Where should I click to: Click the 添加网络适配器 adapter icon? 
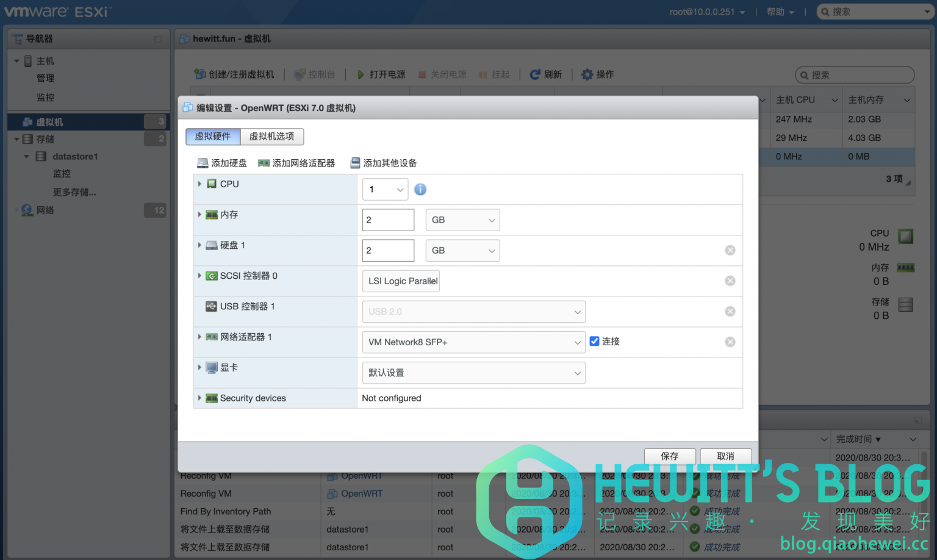264,163
